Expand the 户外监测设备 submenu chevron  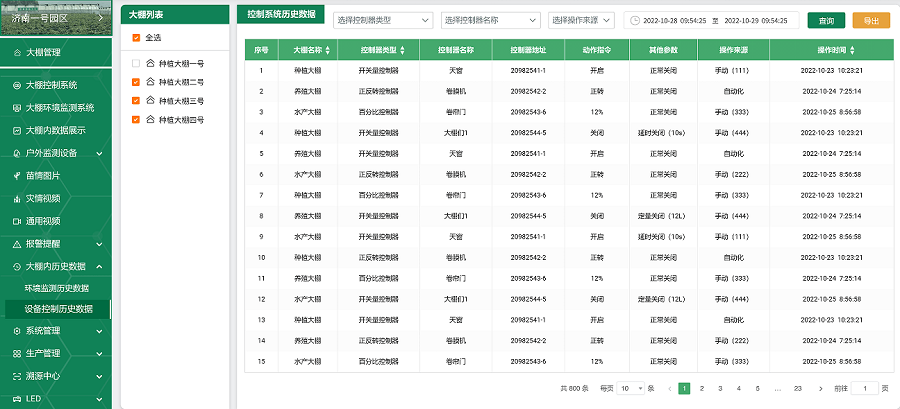tap(99, 153)
